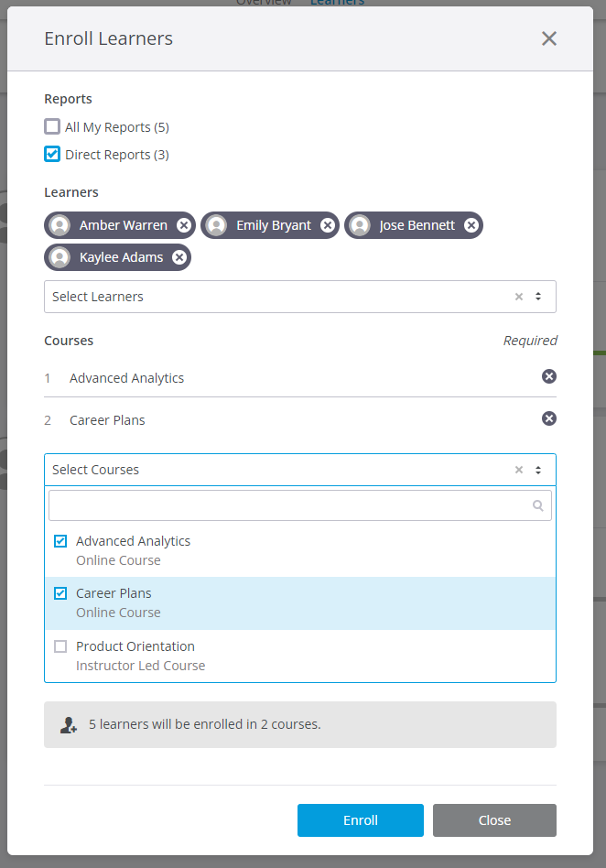Click Kaylee Adams's avatar icon
Image resolution: width=606 pixels, height=868 pixels.
[60, 257]
